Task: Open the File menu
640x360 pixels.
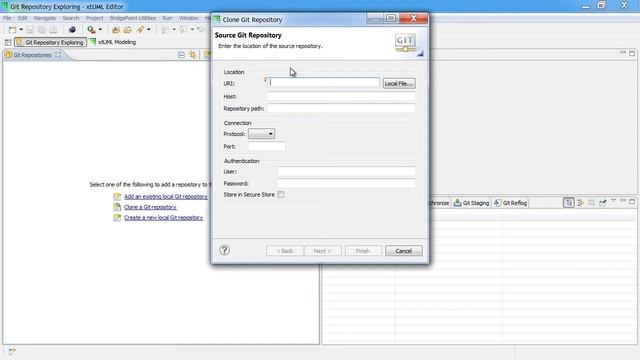Action: 7,18
